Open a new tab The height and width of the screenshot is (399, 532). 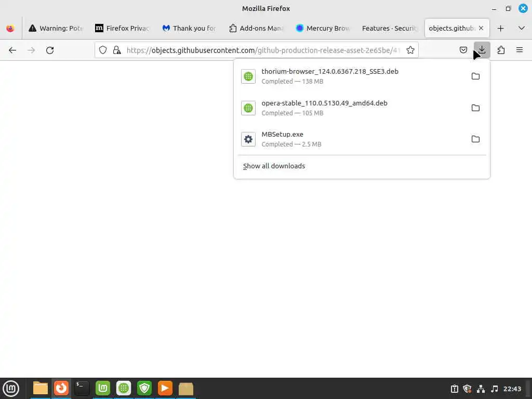[x=500, y=28]
